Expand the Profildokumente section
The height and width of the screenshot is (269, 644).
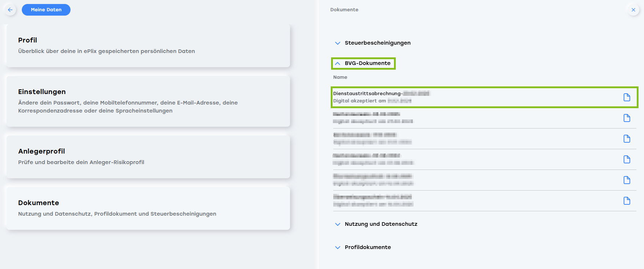pyautogui.click(x=363, y=247)
